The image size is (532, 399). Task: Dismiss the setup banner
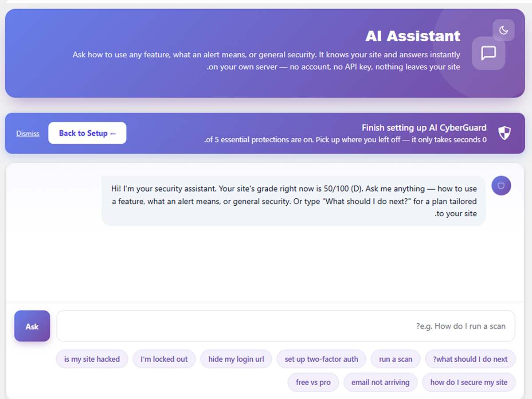coord(28,133)
